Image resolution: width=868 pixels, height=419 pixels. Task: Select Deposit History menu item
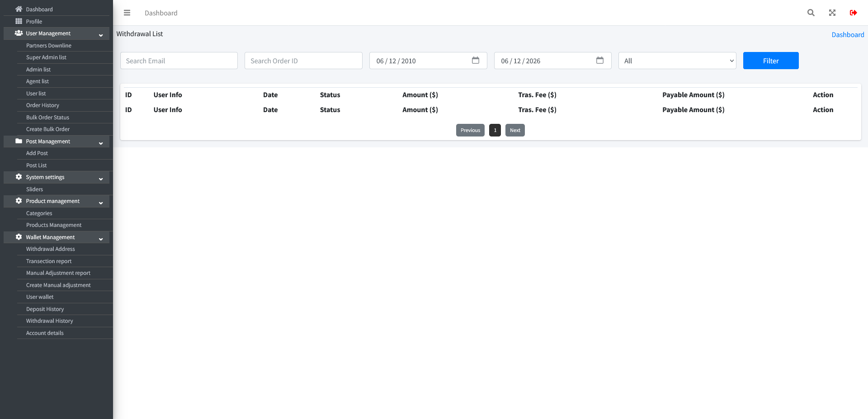[x=45, y=309]
